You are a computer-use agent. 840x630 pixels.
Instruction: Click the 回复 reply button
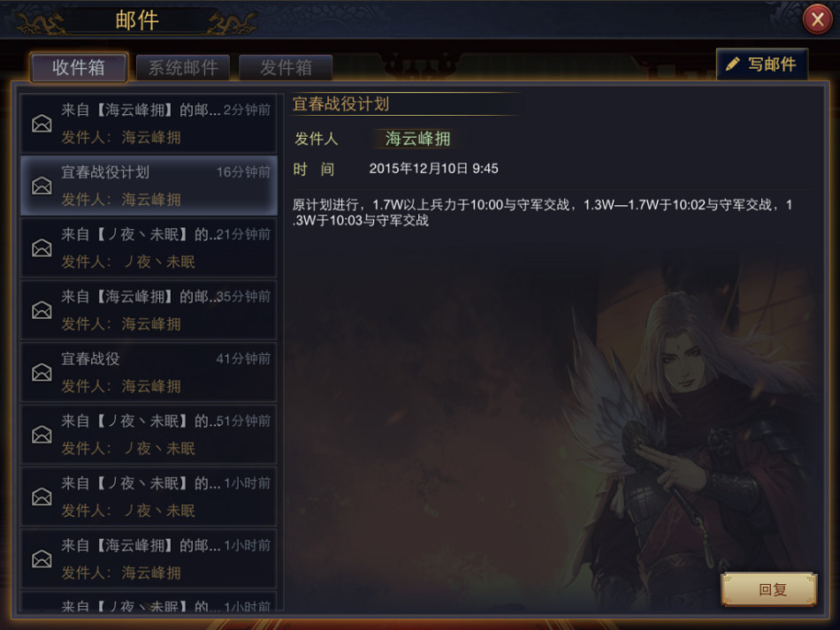769,589
